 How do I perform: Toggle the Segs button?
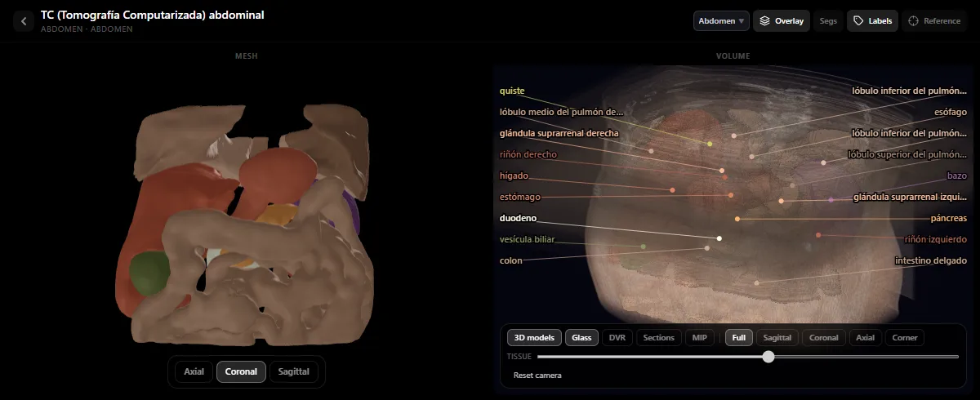[828, 21]
